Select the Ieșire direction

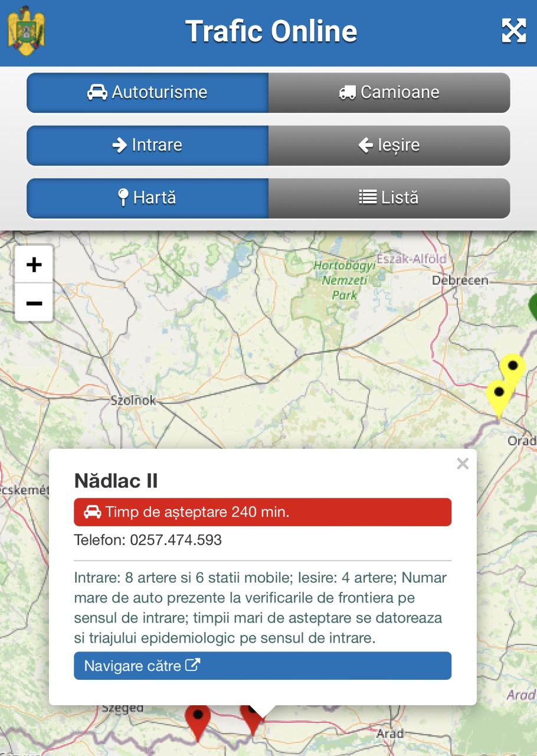(x=389, y=145)
